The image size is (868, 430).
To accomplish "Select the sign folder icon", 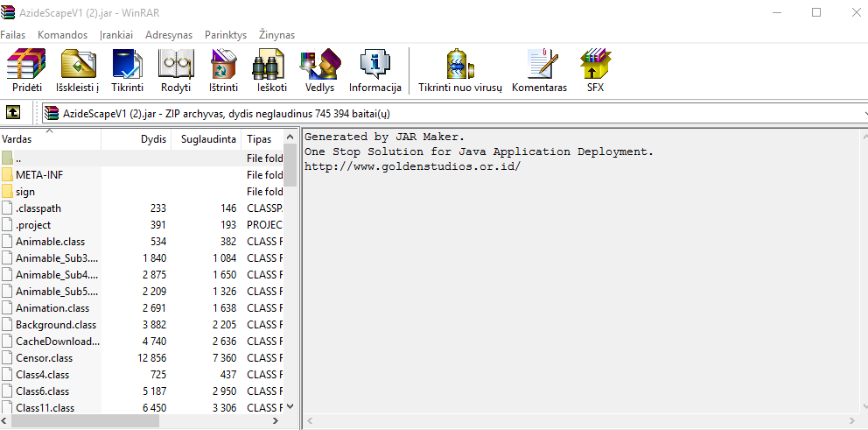I will coord(7,192).
